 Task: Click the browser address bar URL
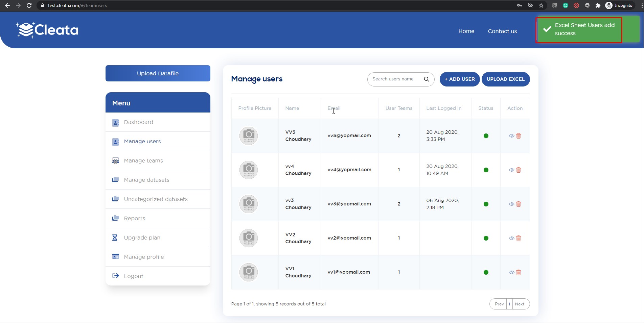click(77, 5)
